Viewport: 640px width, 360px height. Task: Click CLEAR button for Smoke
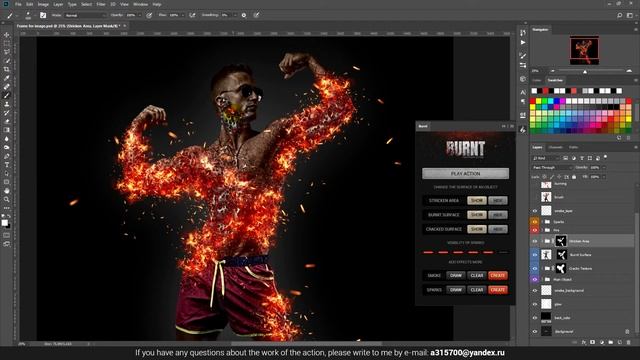click(x=477, y=276)
